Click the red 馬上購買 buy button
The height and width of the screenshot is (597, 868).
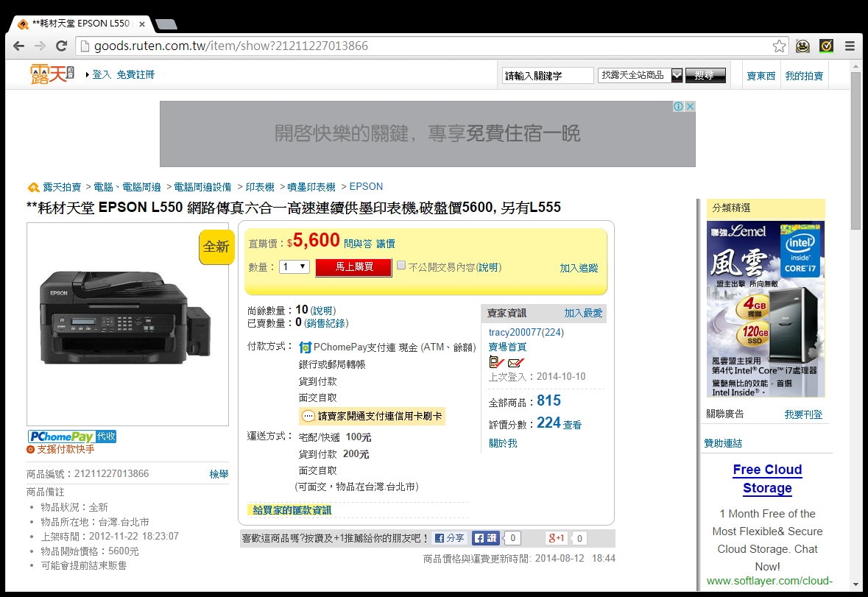353,267
